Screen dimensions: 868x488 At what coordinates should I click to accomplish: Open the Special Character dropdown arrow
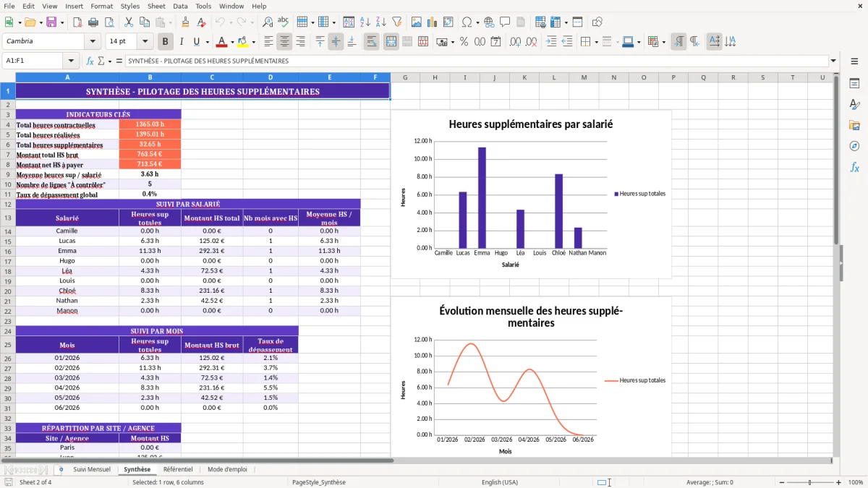(x=477, y=22)
